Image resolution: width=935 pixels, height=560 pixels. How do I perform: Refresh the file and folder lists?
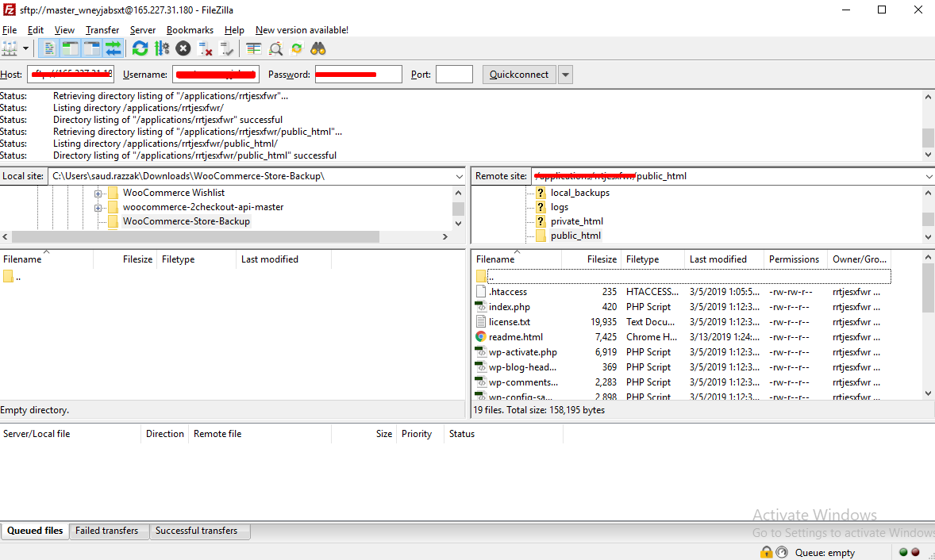[x=140, y=49]
